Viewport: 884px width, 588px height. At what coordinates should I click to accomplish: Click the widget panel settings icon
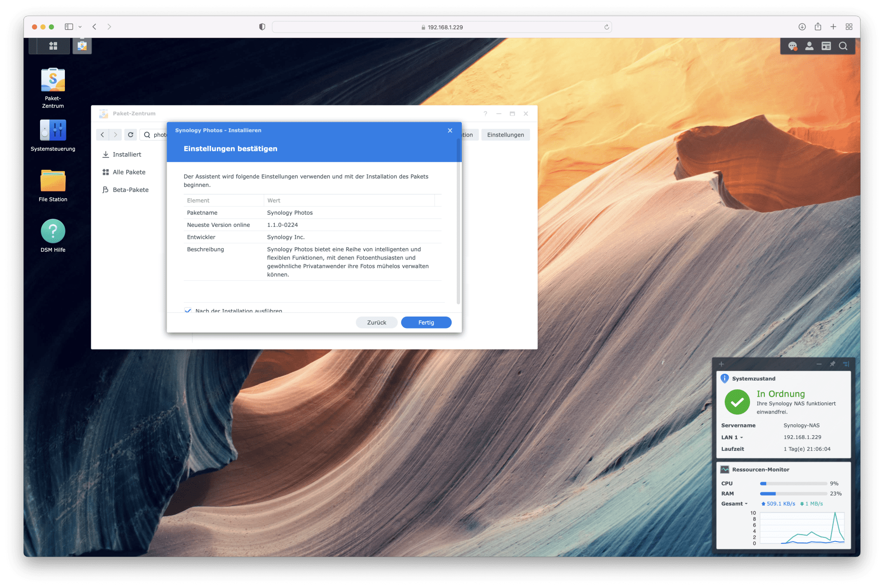[846, 364]
